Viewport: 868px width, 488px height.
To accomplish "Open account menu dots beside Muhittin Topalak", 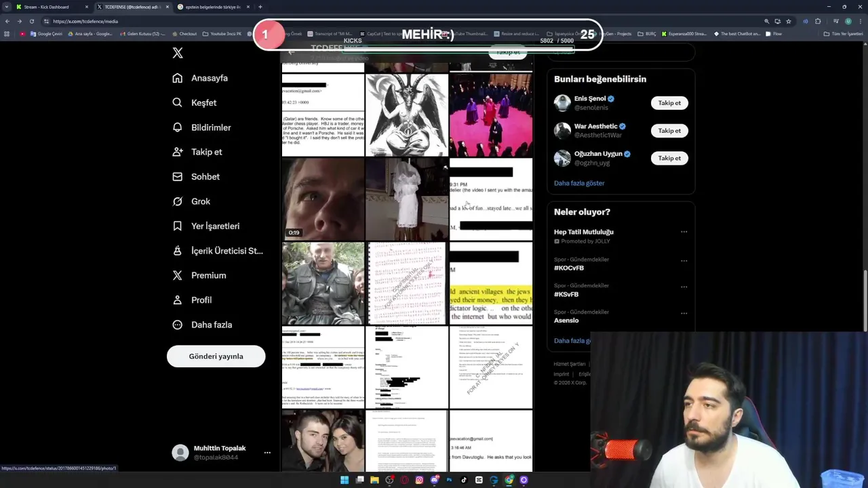I will [x=267, y=453].
